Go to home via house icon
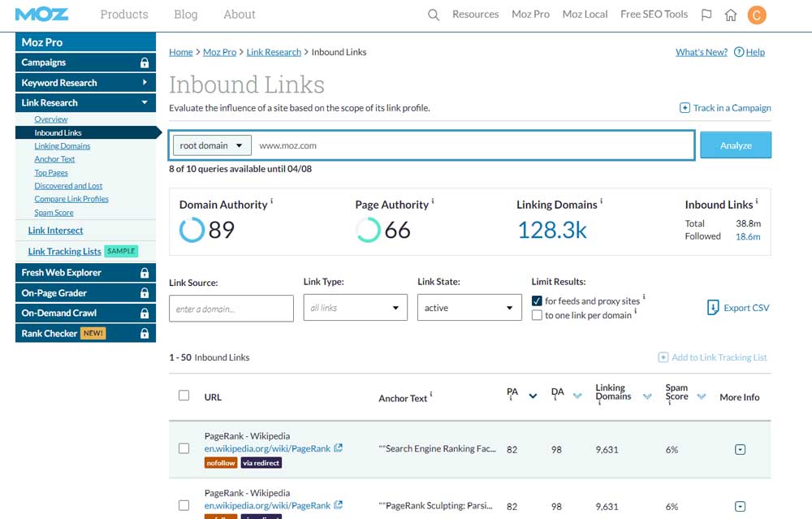Image resolution: width=812 pixels, height=519 pixels. 731,15
